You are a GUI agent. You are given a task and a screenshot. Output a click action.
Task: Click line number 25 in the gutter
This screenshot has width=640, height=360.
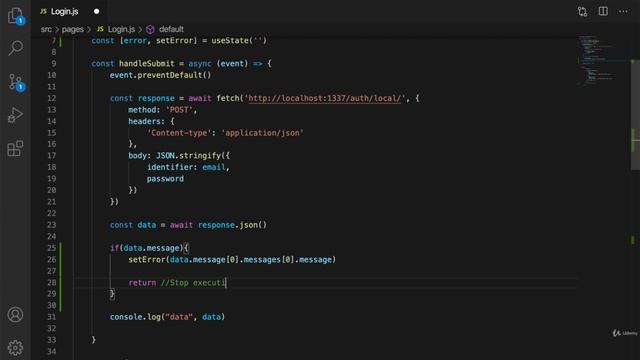51,248
